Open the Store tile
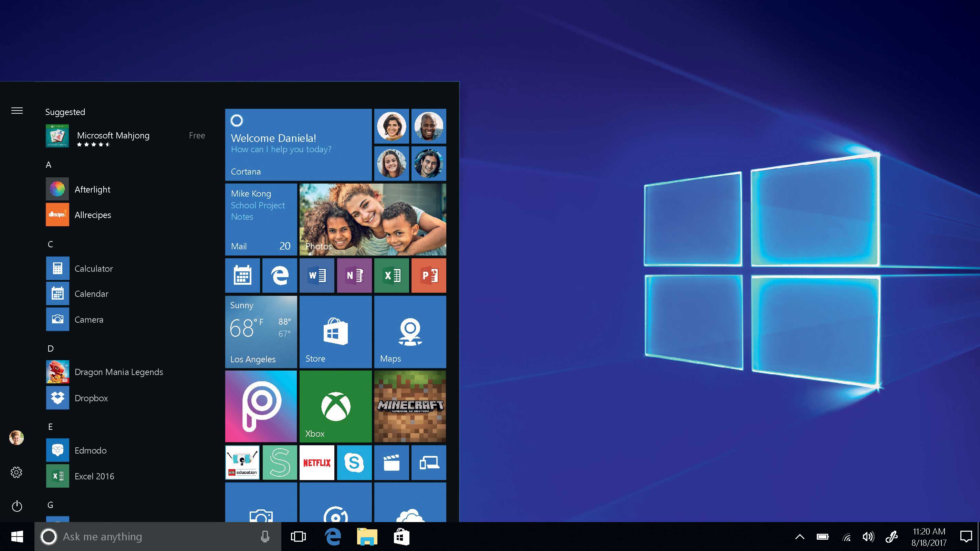This screenshot has width=980, height=551. click(x=335, y=331)
